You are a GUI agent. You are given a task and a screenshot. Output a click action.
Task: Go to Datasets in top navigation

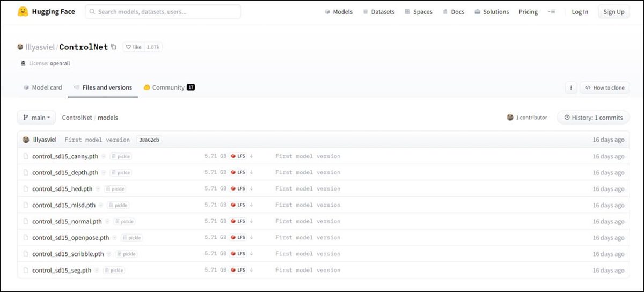378,12
